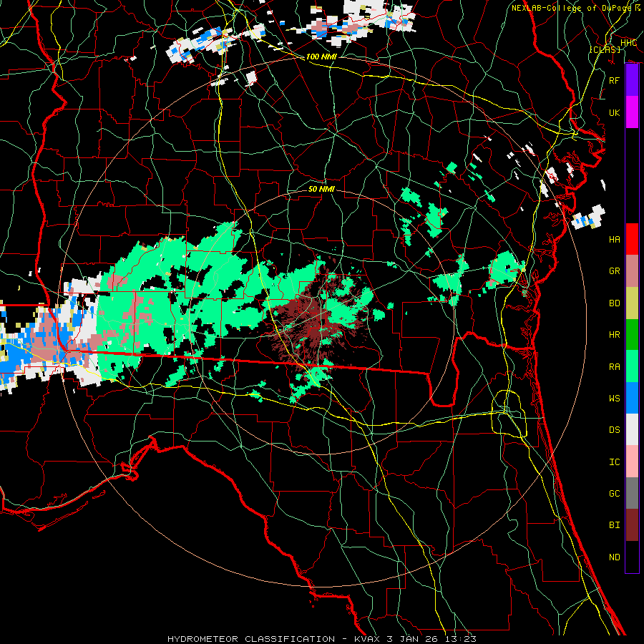This screenshot has height=644, width=644.
Task: Click the BI legend label
Action: [x=615, y=525]
